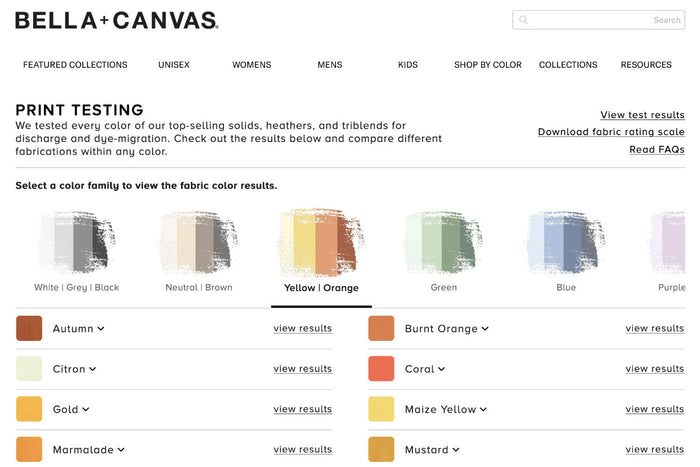This screenshot has height=467, width=700.
Task: Click the Maize Yellow color swatch
Action: pos(381,409)
